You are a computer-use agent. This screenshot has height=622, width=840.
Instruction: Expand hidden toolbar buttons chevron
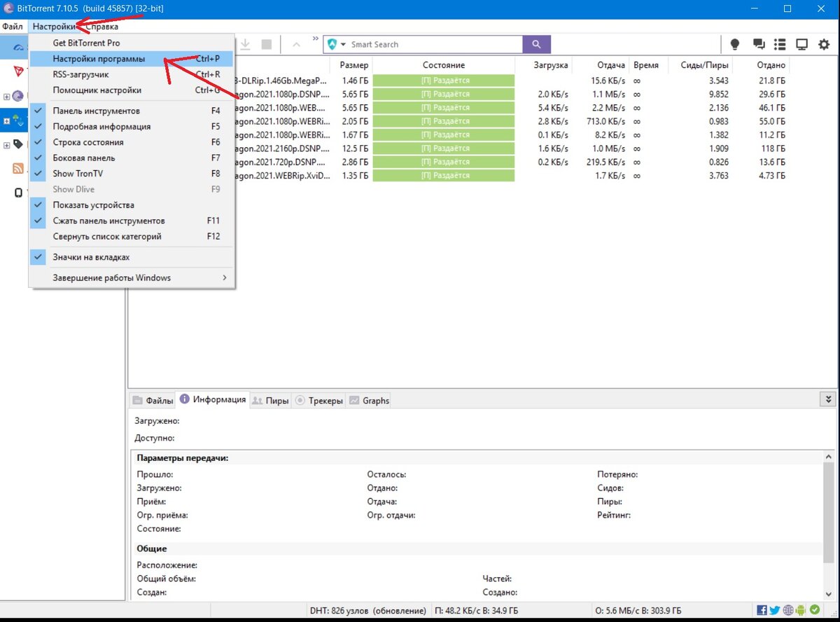[315, 39]
